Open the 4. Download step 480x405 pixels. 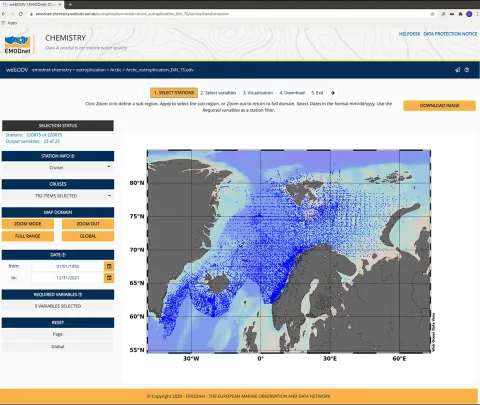pos(292,93)
